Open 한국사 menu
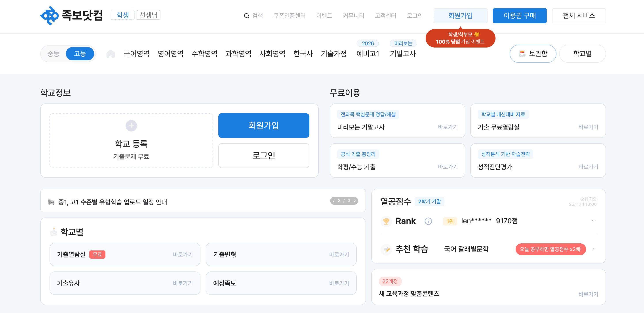Image resolution: width=644 pixels, height=313 pixels. (303, 53)
